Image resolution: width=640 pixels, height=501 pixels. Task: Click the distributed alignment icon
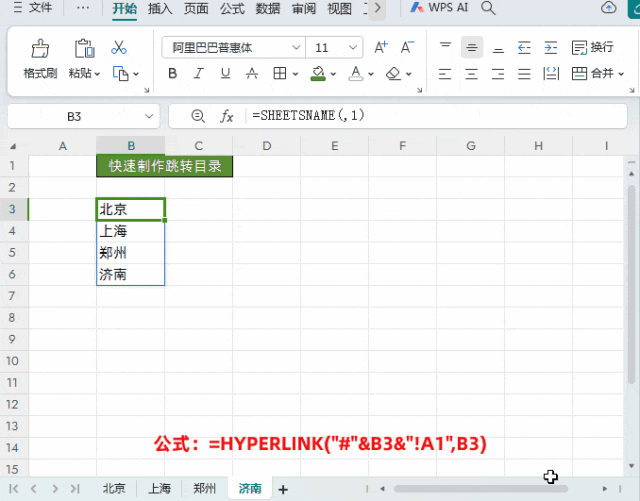(x=551, y=74)
